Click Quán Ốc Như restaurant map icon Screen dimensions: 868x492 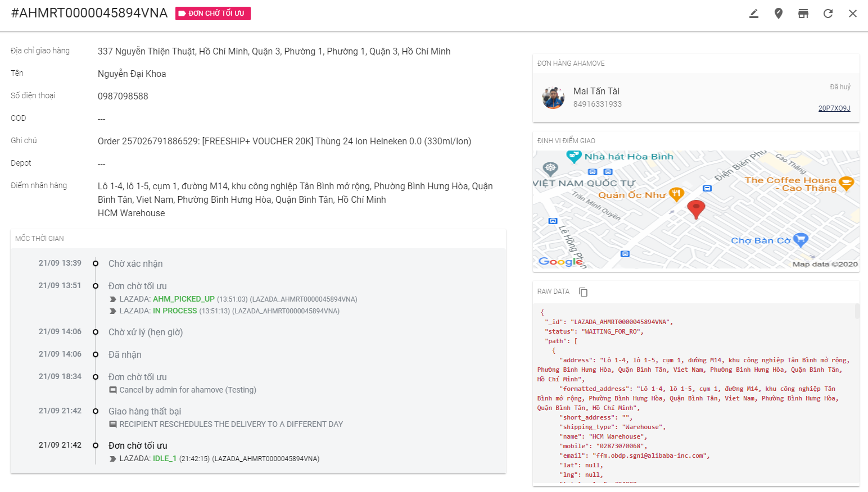point(676,195)
